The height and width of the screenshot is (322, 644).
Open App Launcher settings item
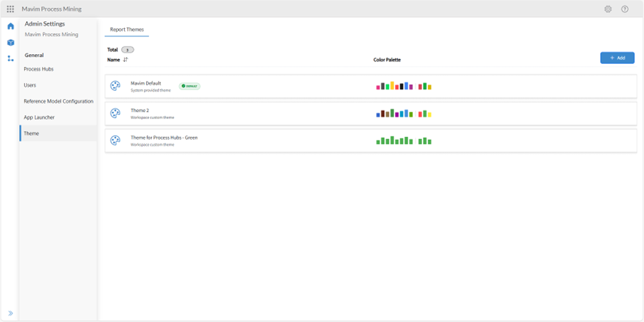click(x=39, y=117)
